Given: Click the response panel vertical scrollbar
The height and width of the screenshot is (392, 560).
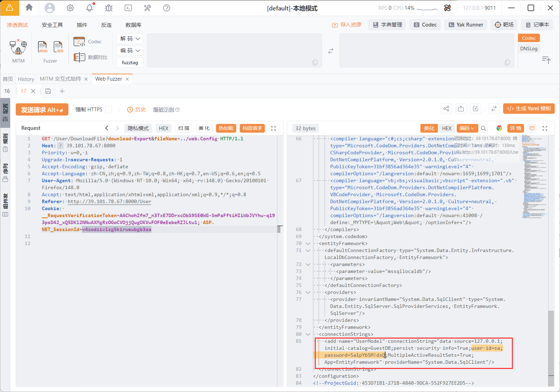Looking at the screenshot, I should point(551,342).
